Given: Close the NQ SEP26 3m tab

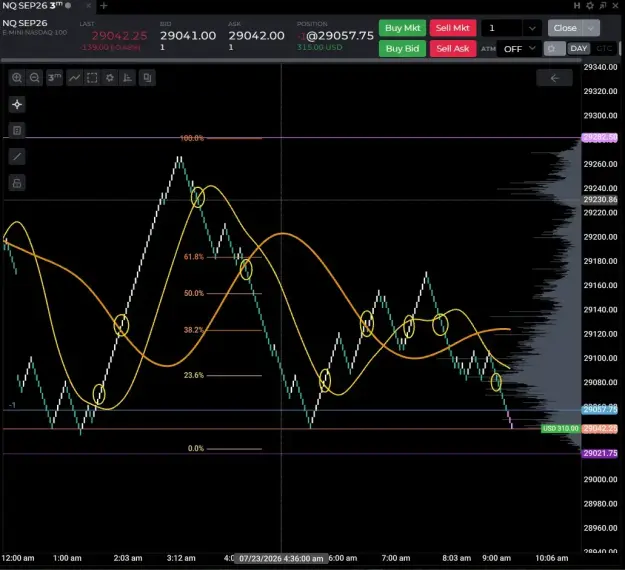Looking at the screenshot, I should [88, 6].
